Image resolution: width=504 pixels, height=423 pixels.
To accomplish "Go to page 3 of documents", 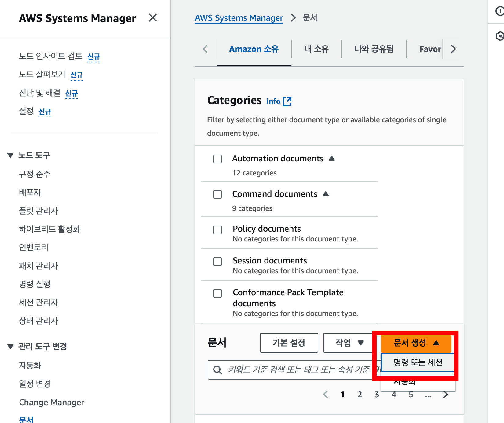I will point(377,395).
